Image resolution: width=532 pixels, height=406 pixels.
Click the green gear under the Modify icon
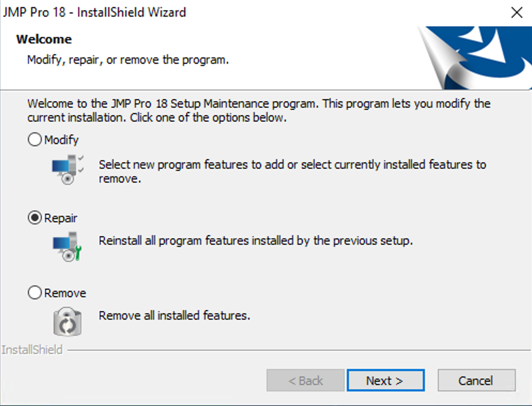tap(68, 179)
